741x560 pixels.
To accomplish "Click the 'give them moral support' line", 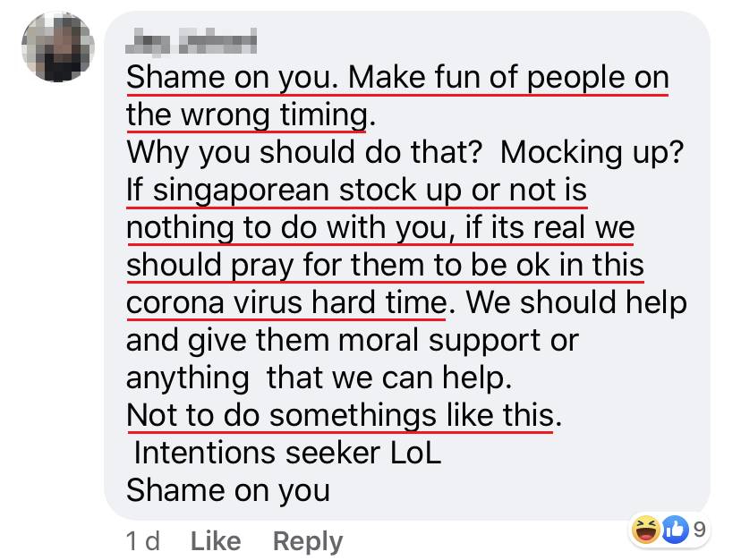I will pos(352,341).
